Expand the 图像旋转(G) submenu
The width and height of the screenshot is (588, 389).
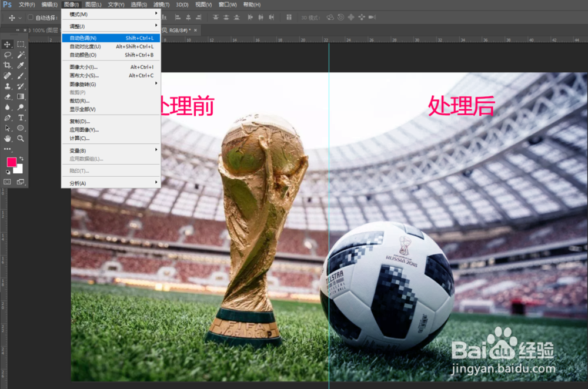[111, 84]
